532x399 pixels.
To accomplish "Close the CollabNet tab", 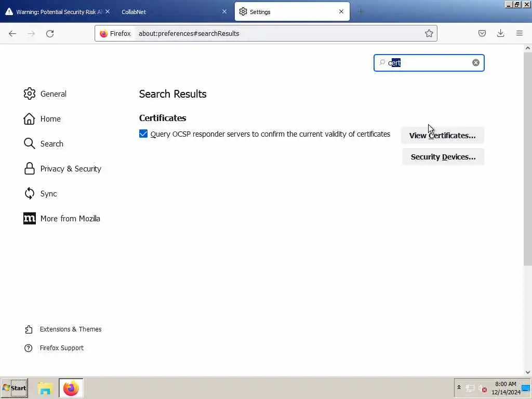I will click(x=224, y=11).
